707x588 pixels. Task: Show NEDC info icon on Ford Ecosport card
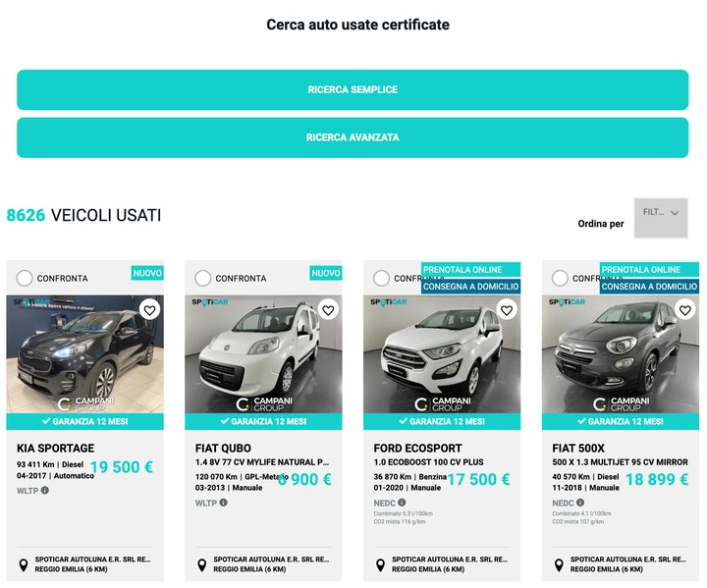click(402, 503)
